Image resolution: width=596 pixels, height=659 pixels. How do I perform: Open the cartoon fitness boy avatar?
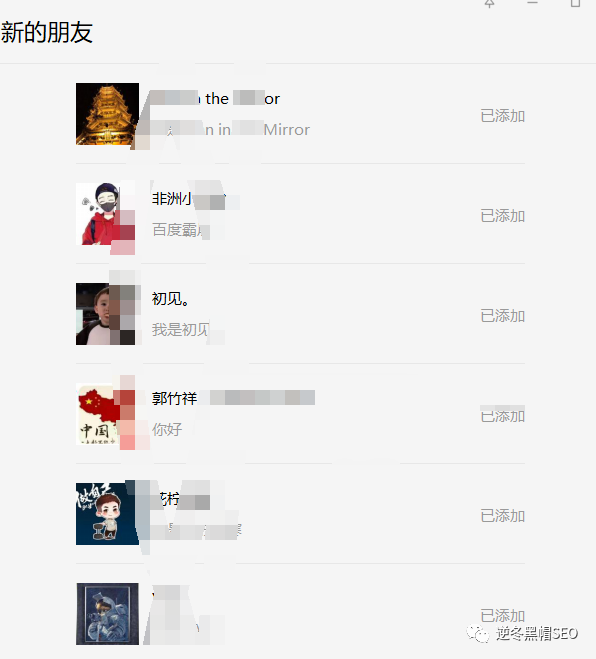tap(107, 514)
